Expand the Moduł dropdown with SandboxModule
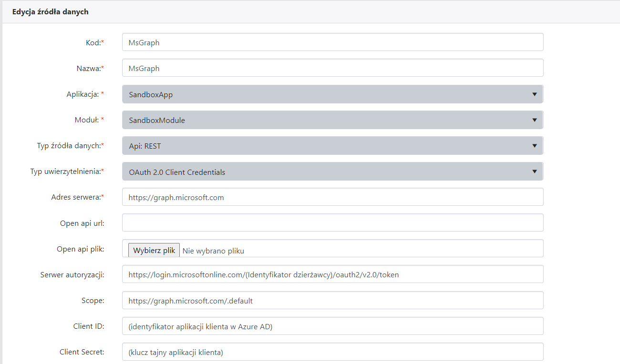 (332, 120)
